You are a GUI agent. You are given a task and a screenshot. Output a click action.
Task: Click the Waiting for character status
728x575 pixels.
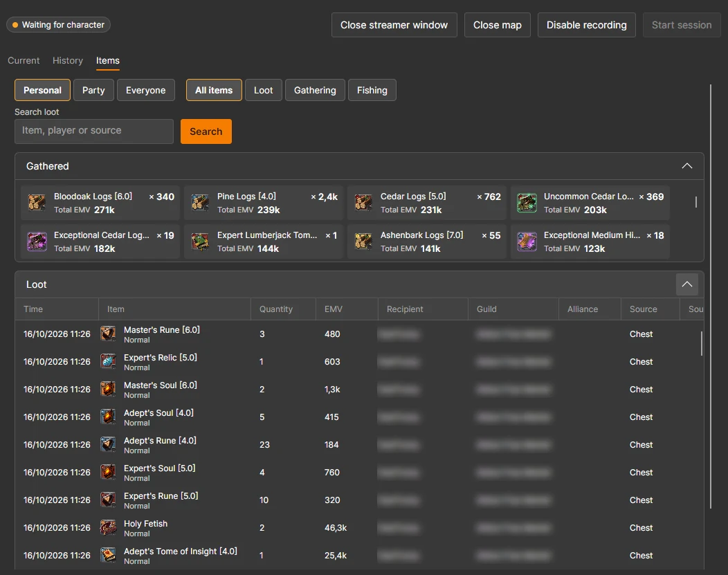(x=59, y=25)
